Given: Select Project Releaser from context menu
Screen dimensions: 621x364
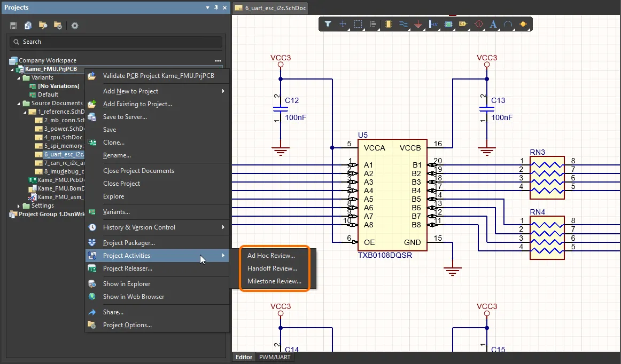Looking at the screenshot, I should click(x=128, y=268).
